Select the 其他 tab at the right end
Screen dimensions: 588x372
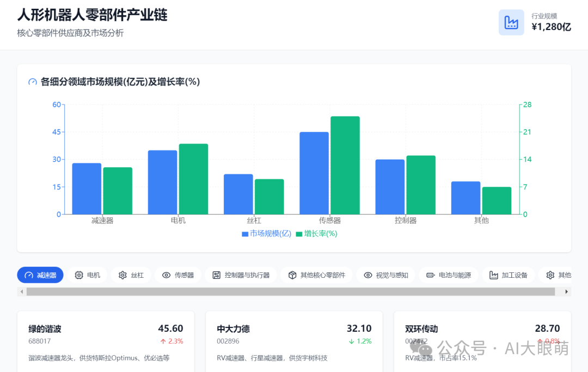click(x=555, y=275)
